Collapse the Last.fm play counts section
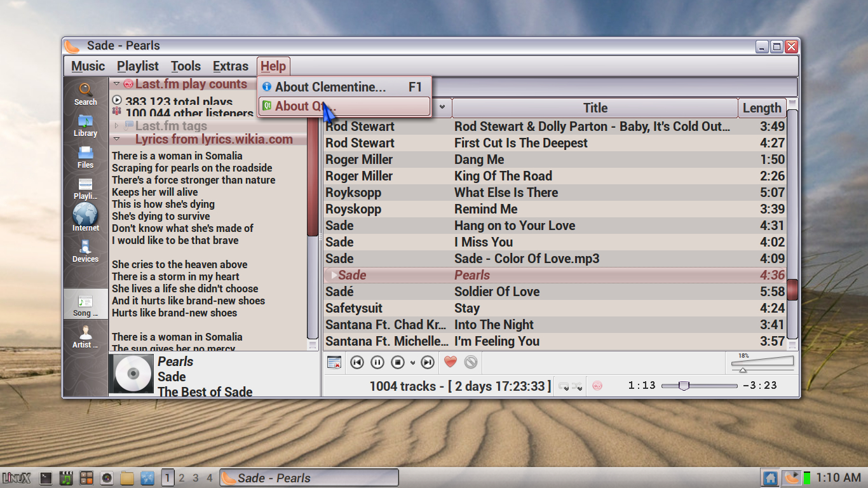 click(x=116, y=84)
